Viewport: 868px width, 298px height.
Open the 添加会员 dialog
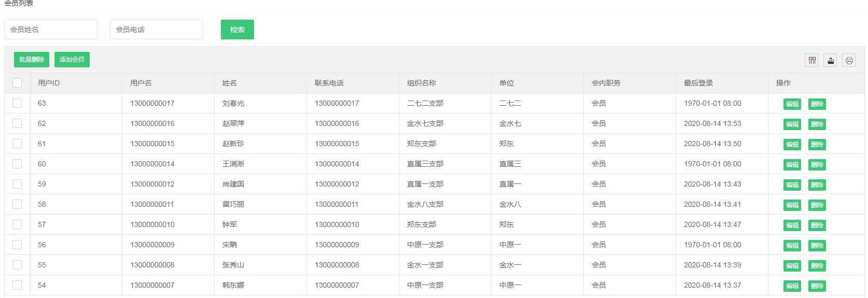coord(72,60)
